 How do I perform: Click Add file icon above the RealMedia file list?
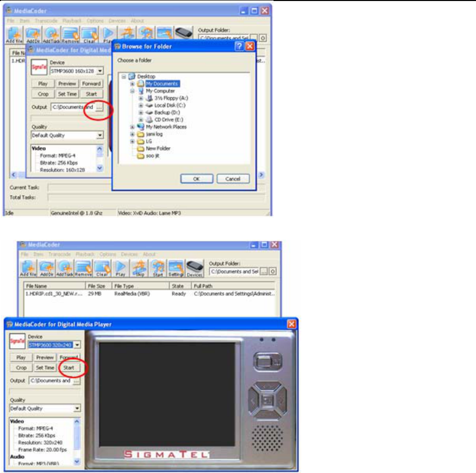[x=28, y=268]
